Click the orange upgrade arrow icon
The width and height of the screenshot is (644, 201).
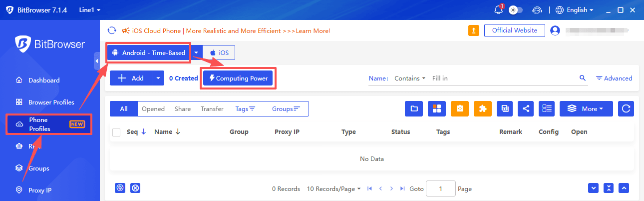(x=474, y=30)
